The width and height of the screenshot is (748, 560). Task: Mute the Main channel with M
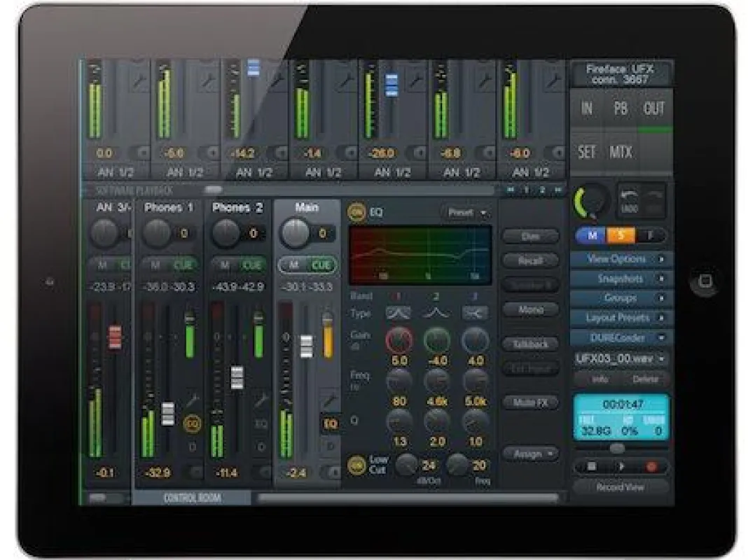coord(293,265)
